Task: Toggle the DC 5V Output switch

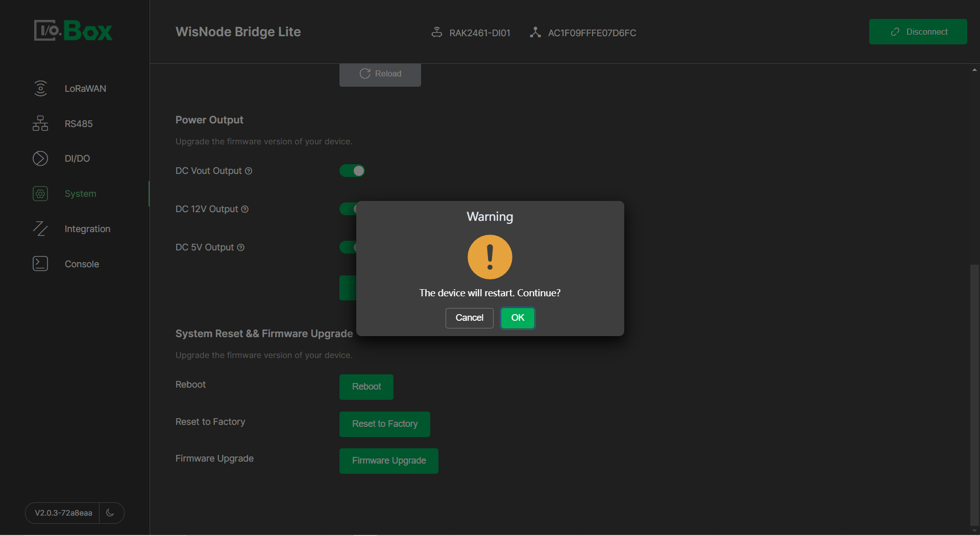Action: click(x=348, y=247)
